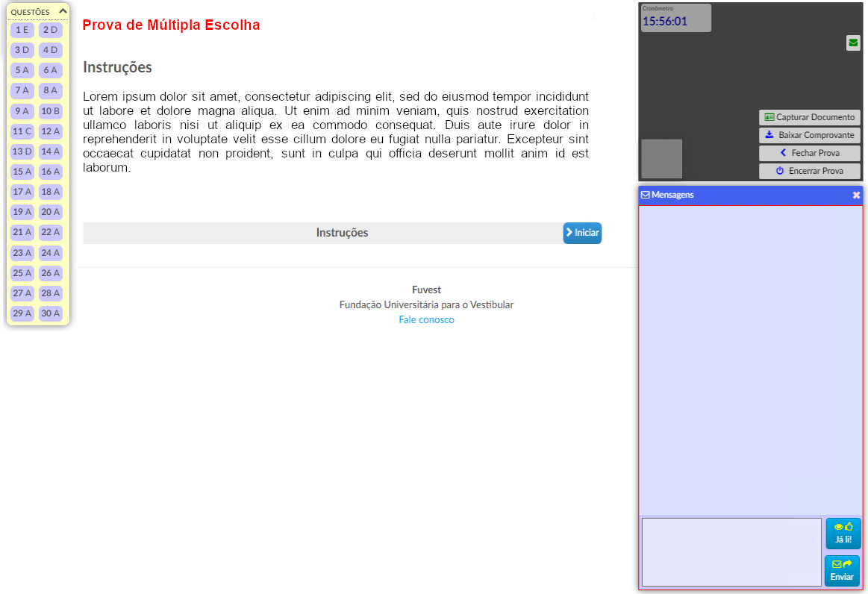This screenshot has height=594, width=868.
Task: Click in the message text field
Action: (x=731, y=552)
